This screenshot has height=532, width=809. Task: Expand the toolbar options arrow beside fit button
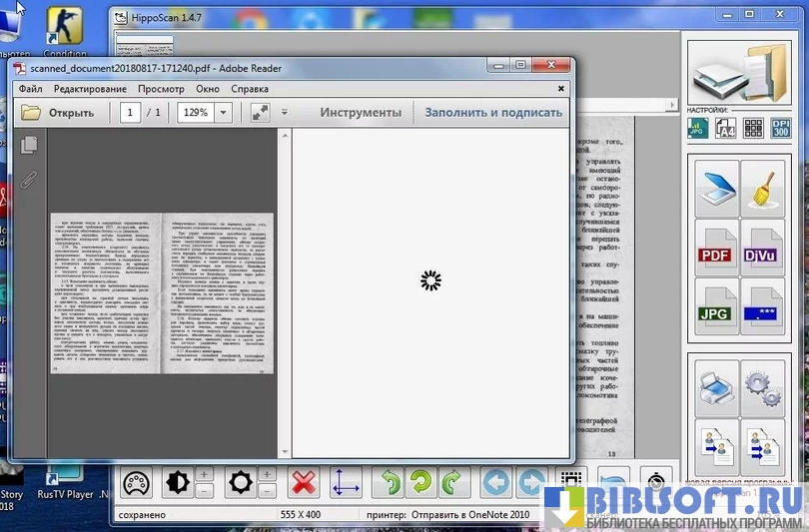click(285, 113)
